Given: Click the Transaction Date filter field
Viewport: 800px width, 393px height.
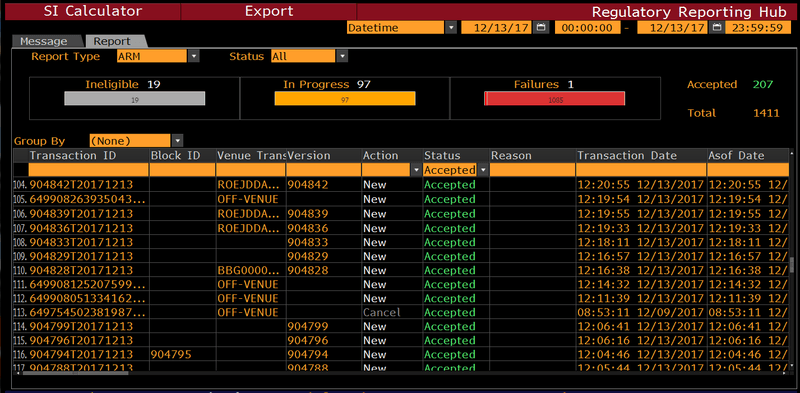Looking at the screenshot, I should pos(641,170).
